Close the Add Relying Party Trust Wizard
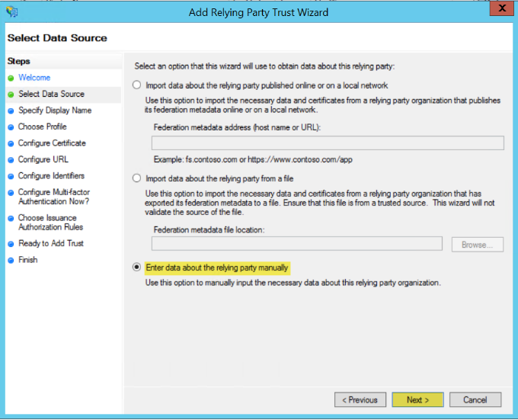Screen dimensions: 518x420 (x=498, y=10)
